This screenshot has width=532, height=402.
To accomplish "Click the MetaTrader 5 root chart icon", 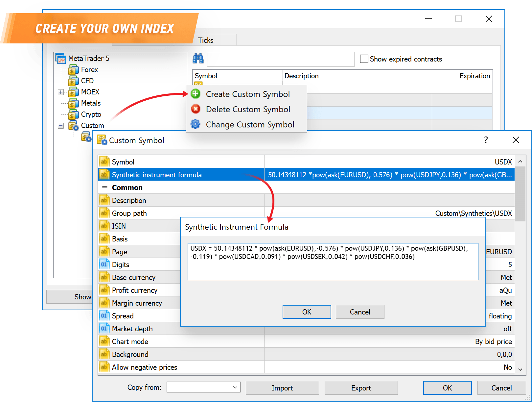I will pos(60,58).
